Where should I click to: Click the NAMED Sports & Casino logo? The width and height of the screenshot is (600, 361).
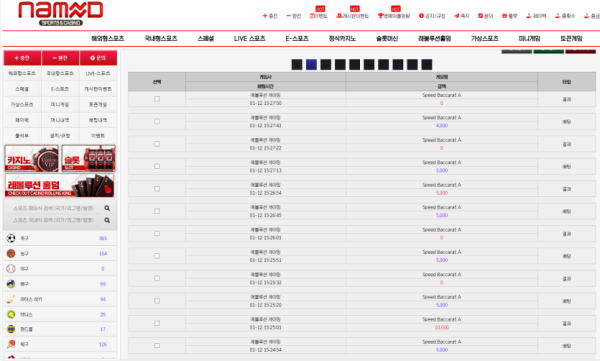click(x=61, y=13)
